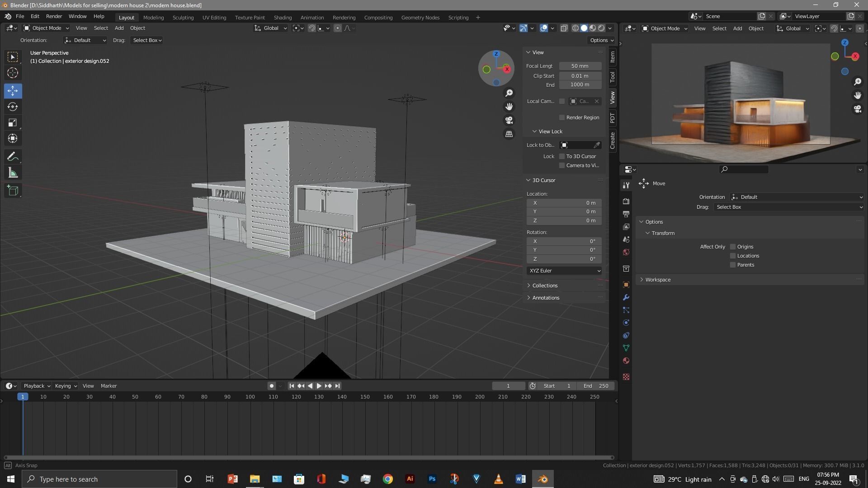Enable the Render Region checkbox
Image resolution: width=868 pixels, height=488 pixels.
pos(562,117)
